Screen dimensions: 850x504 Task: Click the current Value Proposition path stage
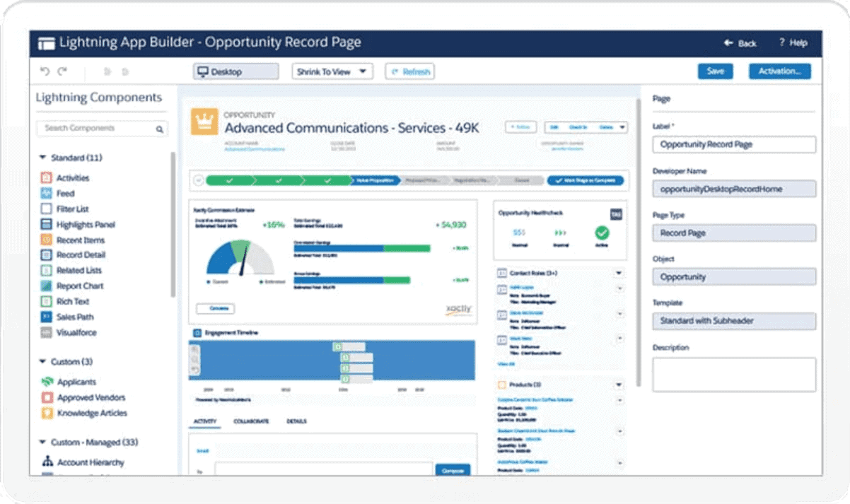pos(375,180)
